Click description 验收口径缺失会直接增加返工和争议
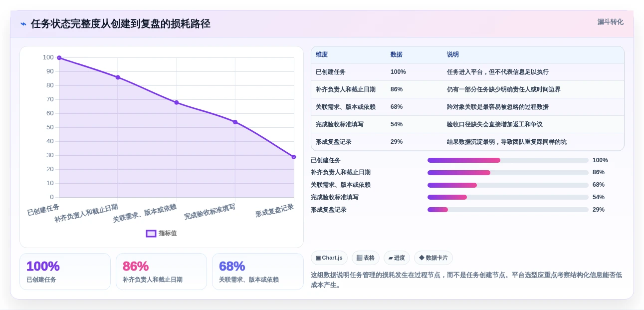 (495, 124)
